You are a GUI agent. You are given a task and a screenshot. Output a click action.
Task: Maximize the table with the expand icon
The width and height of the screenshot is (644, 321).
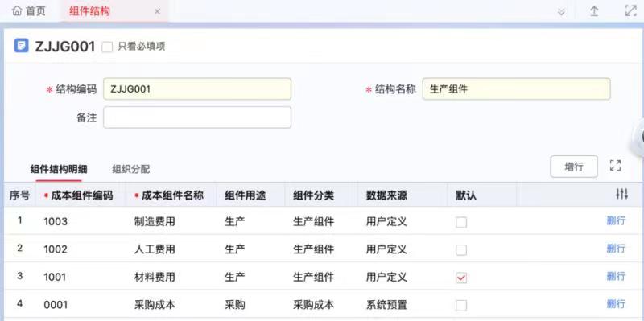tap(615, 166)
